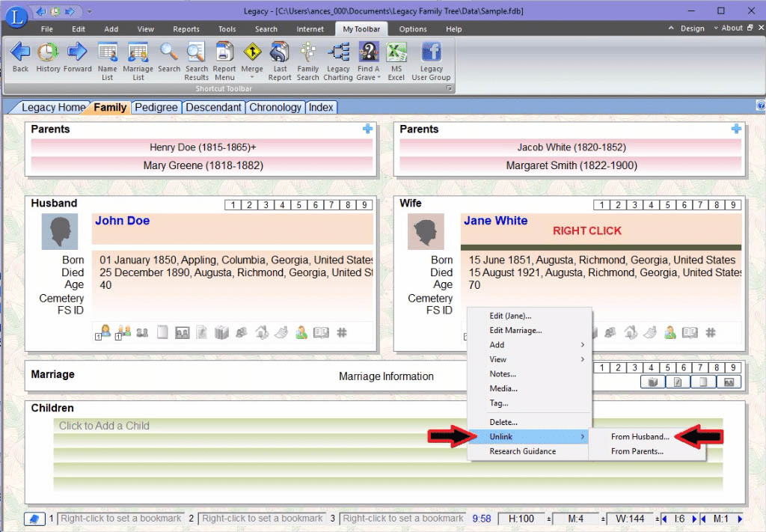Switch to the Chronology tab
The image size is (766, 532).
pos(275,108)
